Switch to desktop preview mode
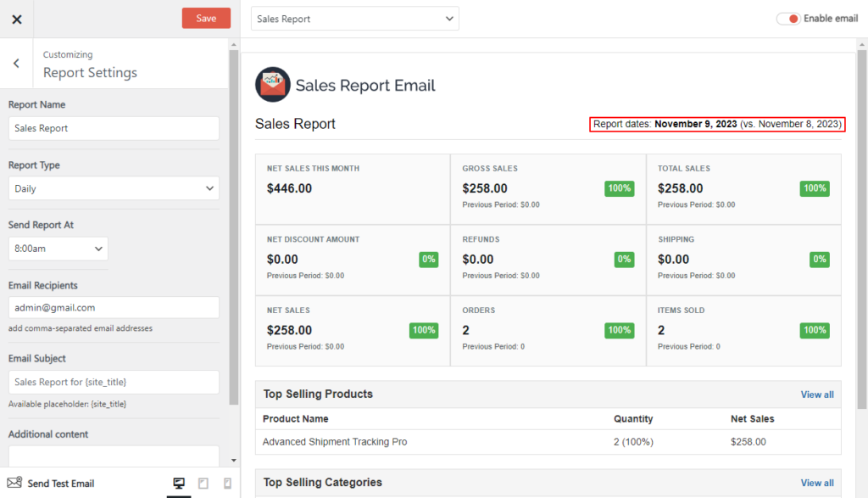The height and width of the screenshot is (498, 868). coord(179,483)
